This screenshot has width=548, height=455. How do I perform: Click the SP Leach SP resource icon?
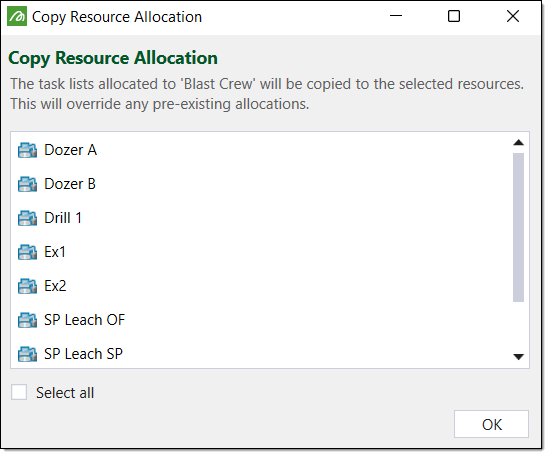pos(27,354)
